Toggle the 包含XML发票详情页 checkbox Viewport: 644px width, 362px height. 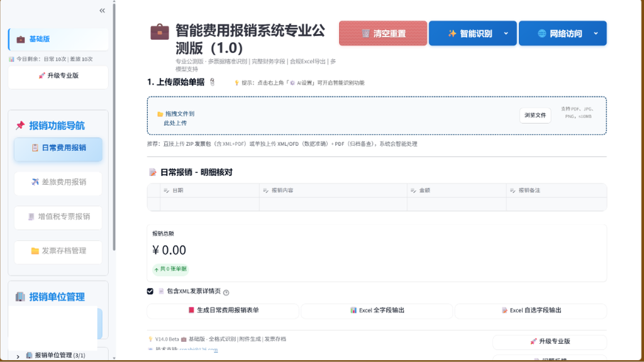(x=150, y=291)
